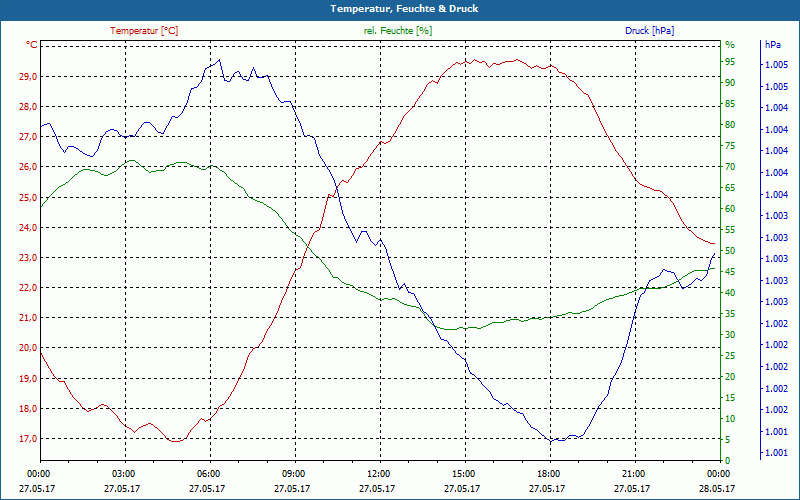Image resolution: width=800 pixels, height=500 pixels.
Task: Click the 17,0 temperature axis value
Action: [28, 439]
